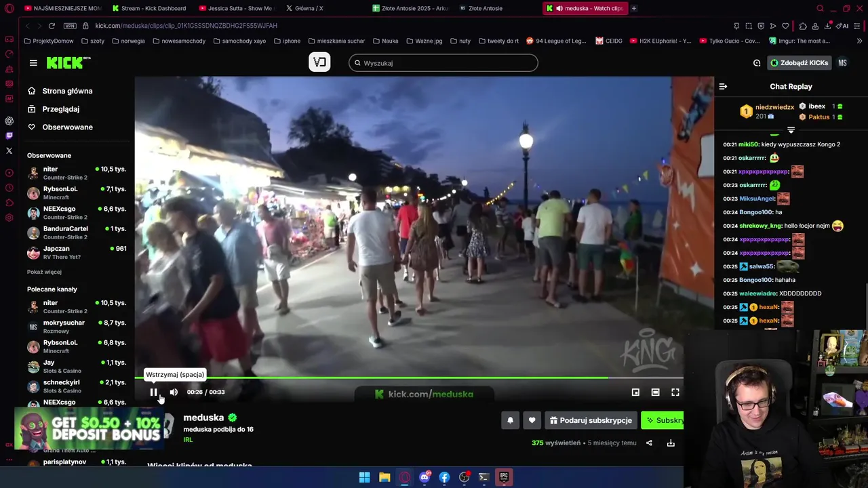The height and width of the screenshot is (488, 868).
Task: Switch to Stream - Kick Dashboard tab
Action: click(149, 8)
